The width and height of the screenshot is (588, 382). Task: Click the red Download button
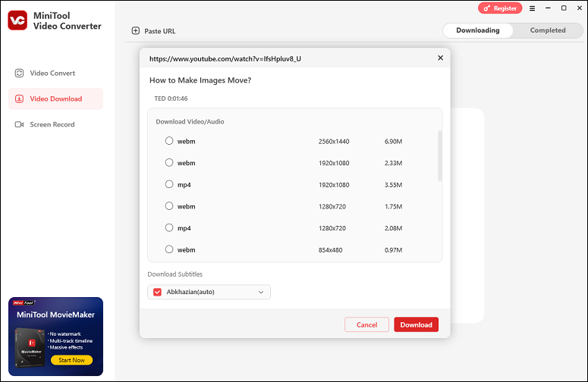pos(416,324)
